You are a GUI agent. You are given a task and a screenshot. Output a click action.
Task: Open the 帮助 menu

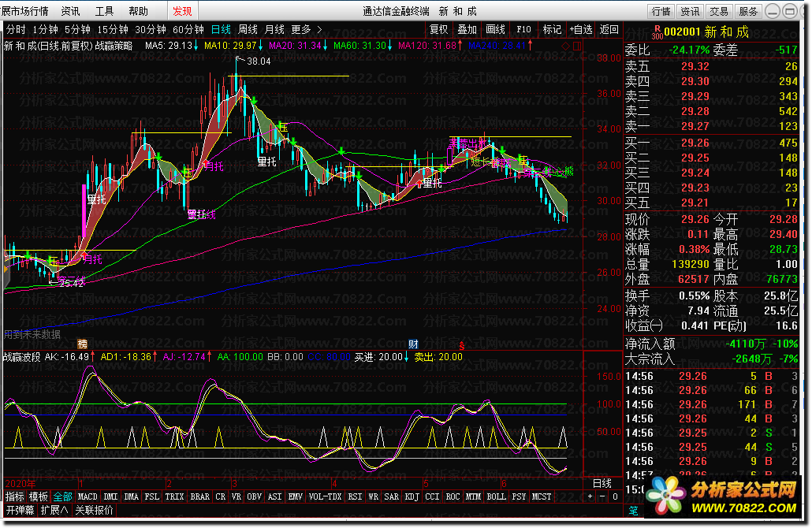(138, 11)
